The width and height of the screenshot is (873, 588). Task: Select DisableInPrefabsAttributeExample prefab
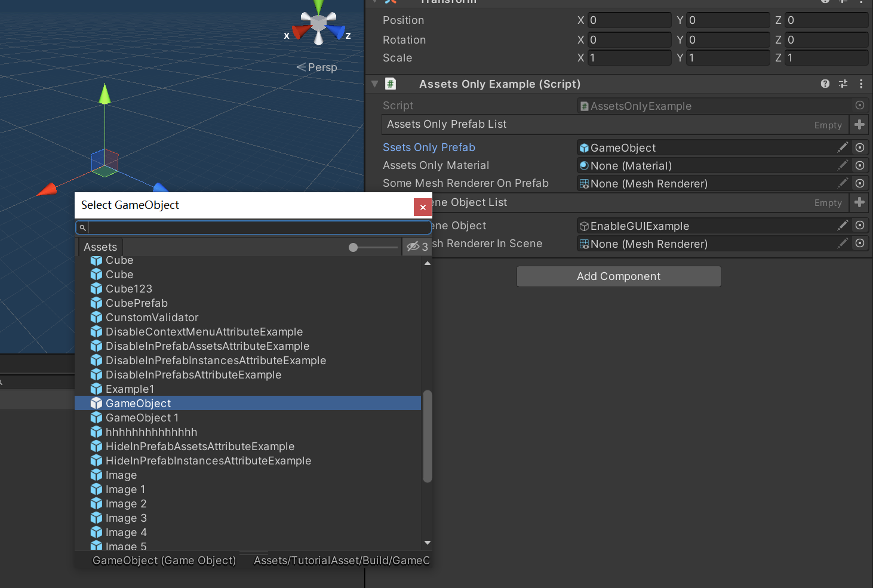point(248,375)
